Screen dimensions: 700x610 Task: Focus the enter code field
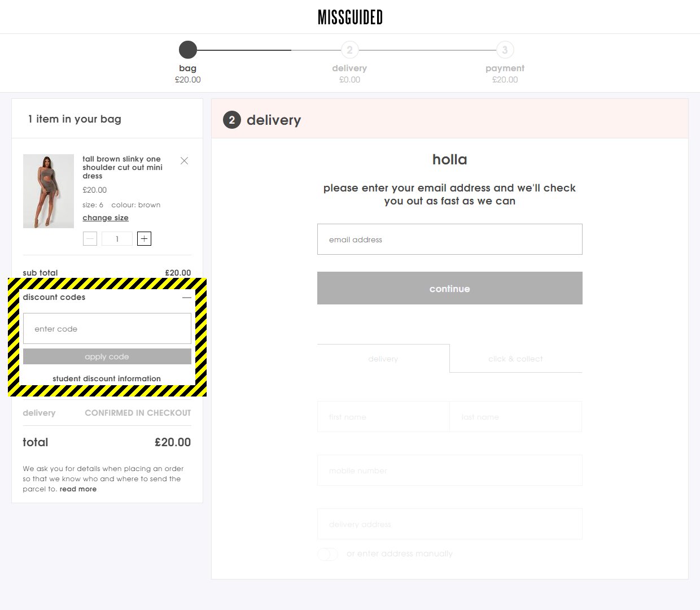107,329
